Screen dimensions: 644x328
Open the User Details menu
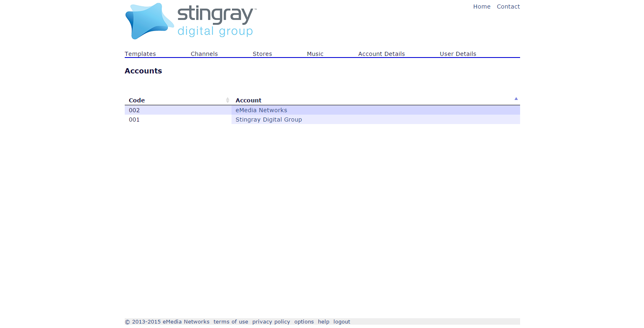[458, 54]
